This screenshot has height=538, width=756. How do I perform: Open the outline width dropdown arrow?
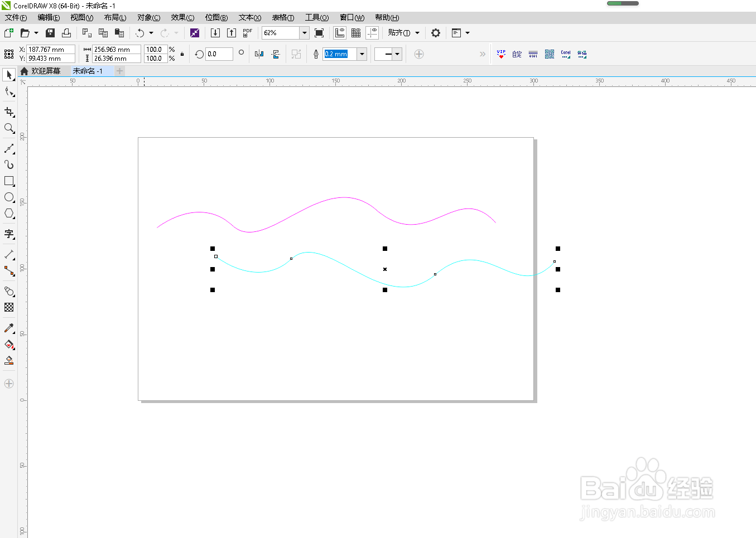point(362,54)
